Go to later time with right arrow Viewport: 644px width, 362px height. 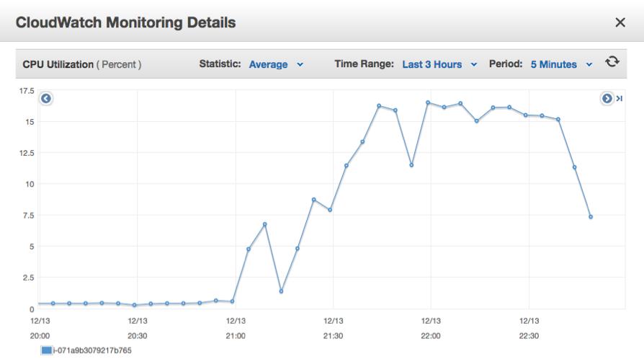tap(607, 99)
